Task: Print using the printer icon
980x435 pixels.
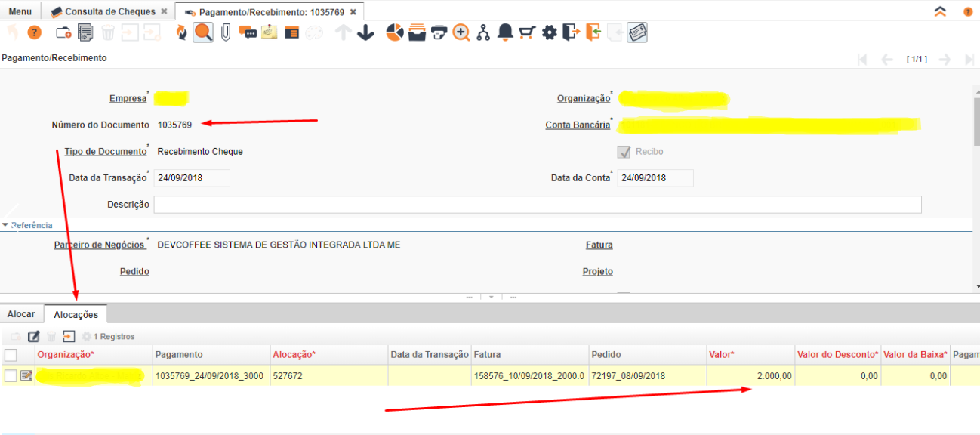Action: point(439,32)
